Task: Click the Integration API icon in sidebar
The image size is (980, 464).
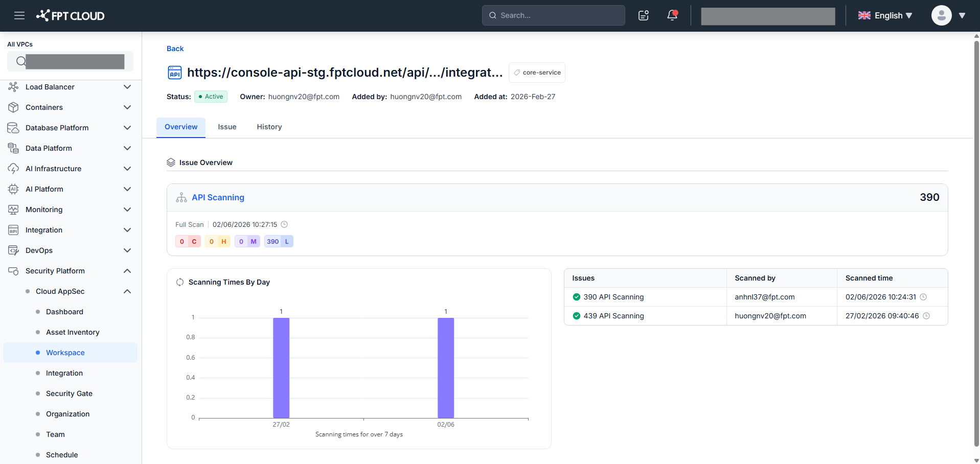Action: (13, 230)
